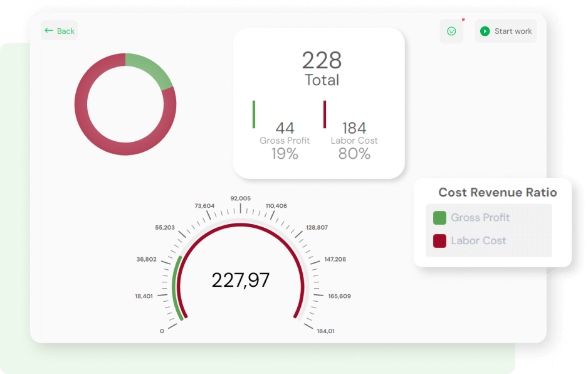Image resolution: width=588 pixels, height=374 pixels.
Task: Select the Gross Profit legend label
Action: 480,218
